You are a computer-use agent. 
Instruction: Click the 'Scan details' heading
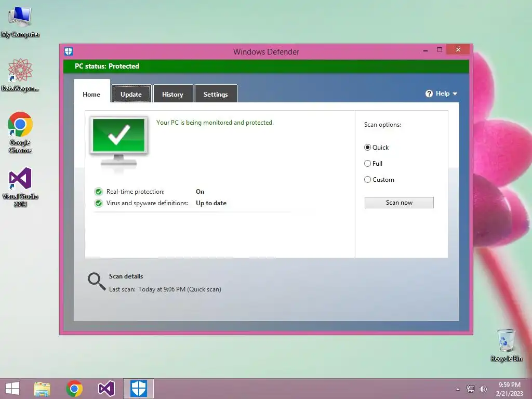pyautogui.click(x=126, y=276)
